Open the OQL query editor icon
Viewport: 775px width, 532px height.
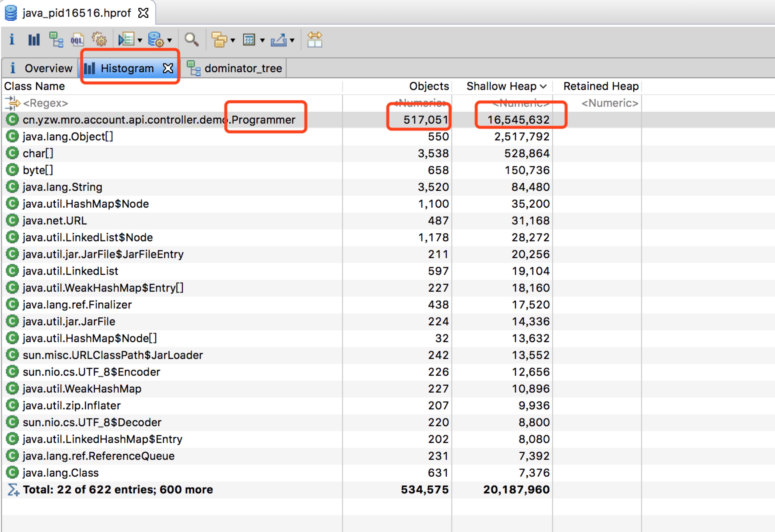(x=77, y=40)
